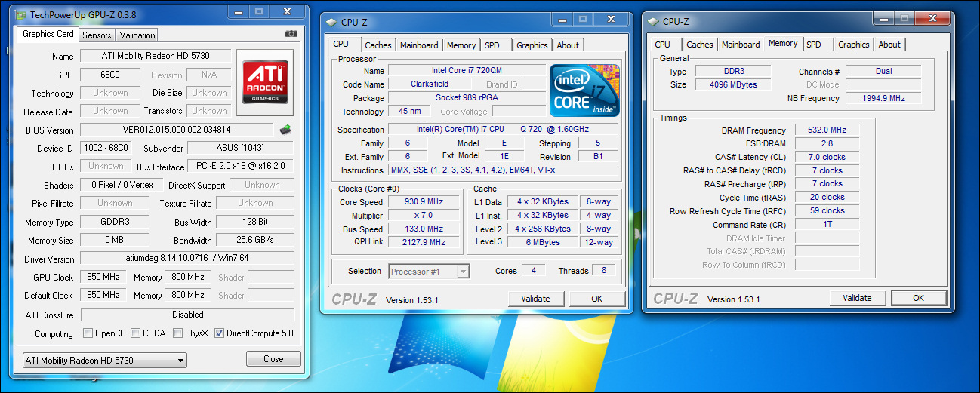Switch to the Sensors tab in GPU-Z
Screen dimensions: 980x393
point(97,35)
